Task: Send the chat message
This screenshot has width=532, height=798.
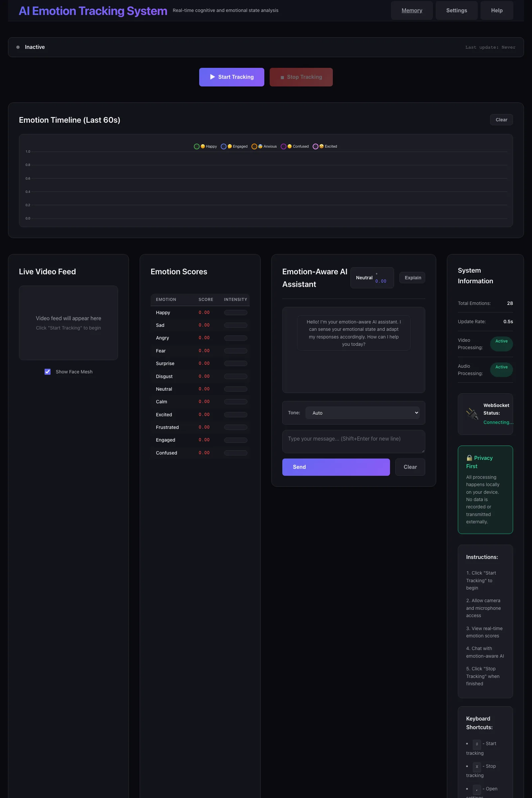Action: pos(336,467)
